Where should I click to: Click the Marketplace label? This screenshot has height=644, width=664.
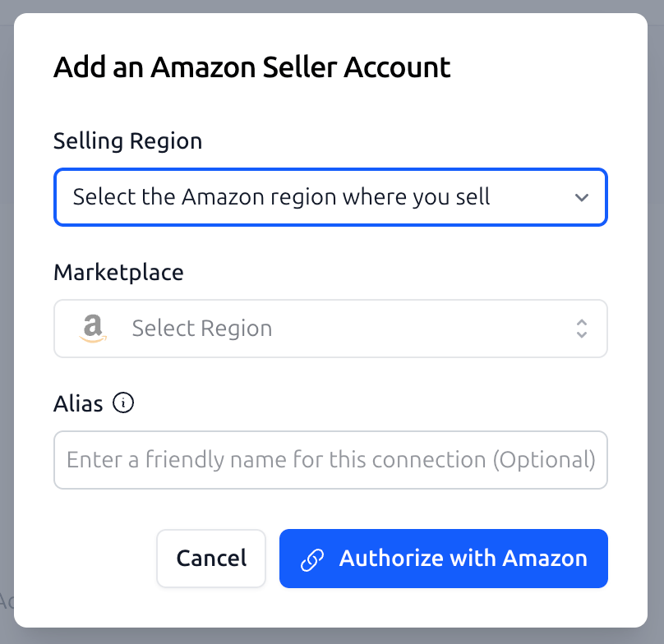click(118, 272)
